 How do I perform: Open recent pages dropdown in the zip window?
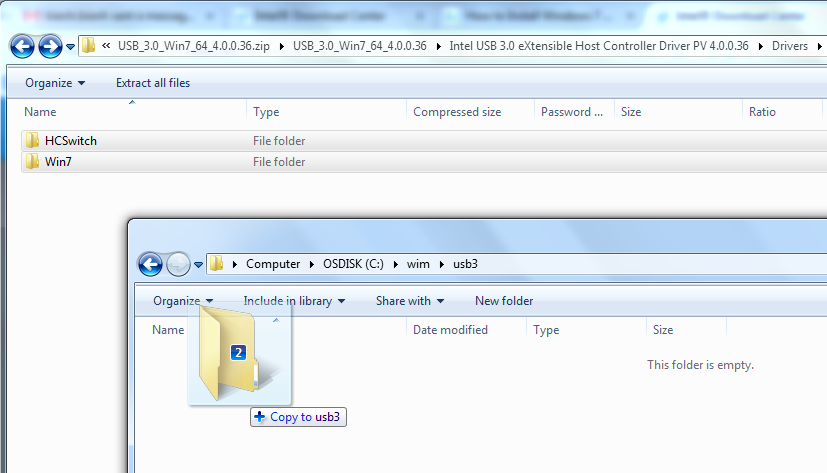click(70, 47)
